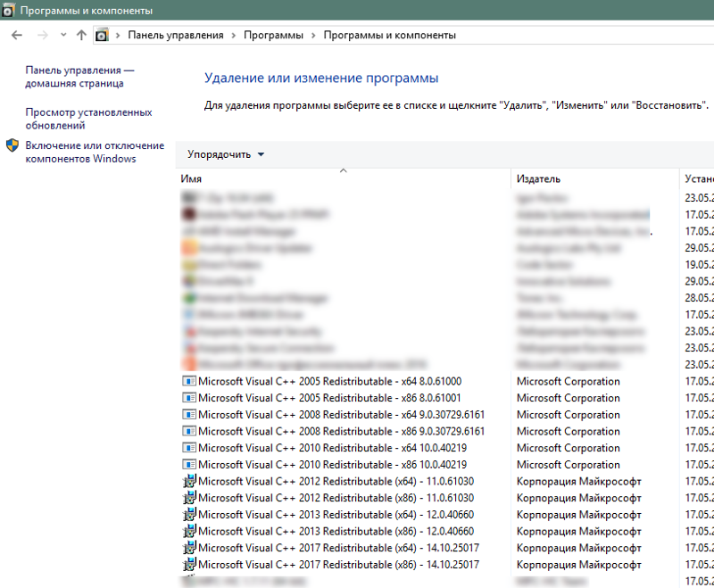Click installer icon of Visual C++ 2013 (x86)

point(189,531)
